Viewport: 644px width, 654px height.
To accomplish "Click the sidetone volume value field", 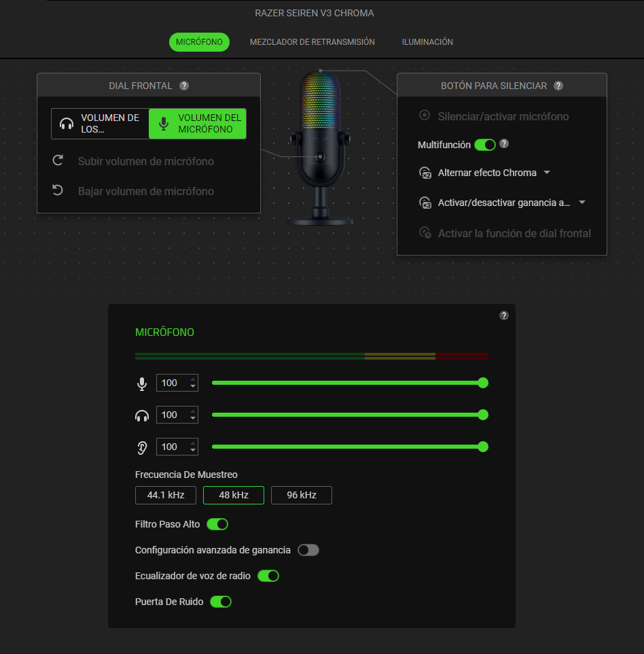I will click(x=177, y=447).
